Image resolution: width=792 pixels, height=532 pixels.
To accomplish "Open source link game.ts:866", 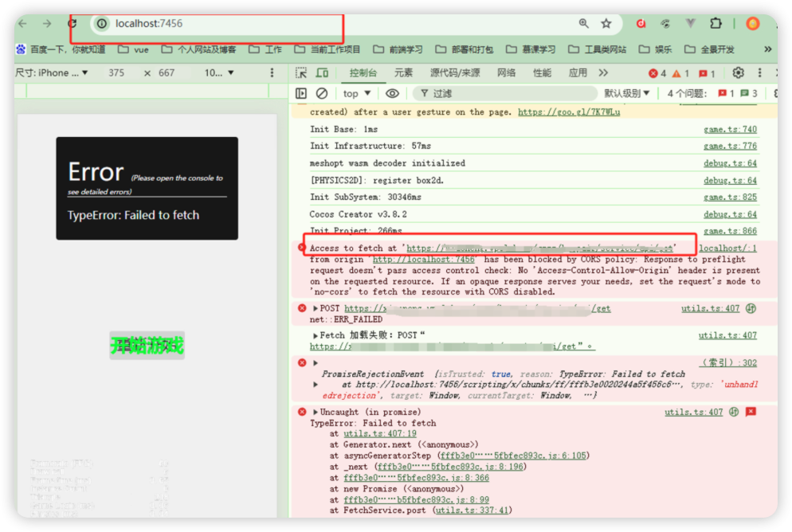I will click(730, 231).
